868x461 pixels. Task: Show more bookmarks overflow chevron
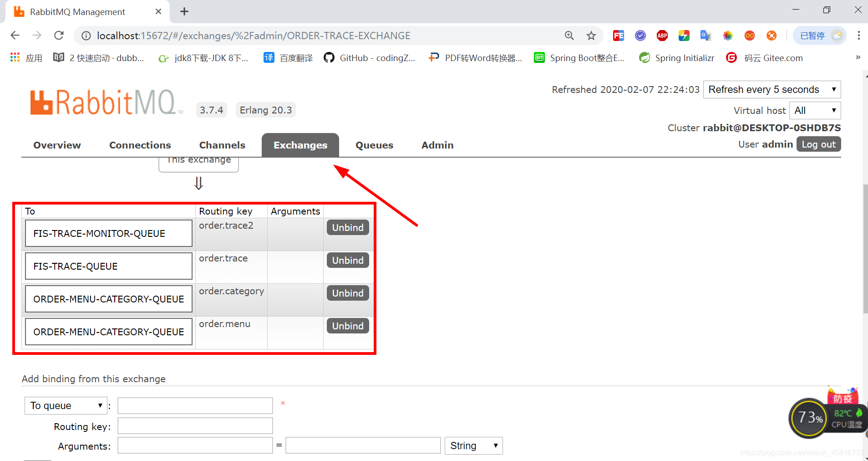(x=858, y=57)
